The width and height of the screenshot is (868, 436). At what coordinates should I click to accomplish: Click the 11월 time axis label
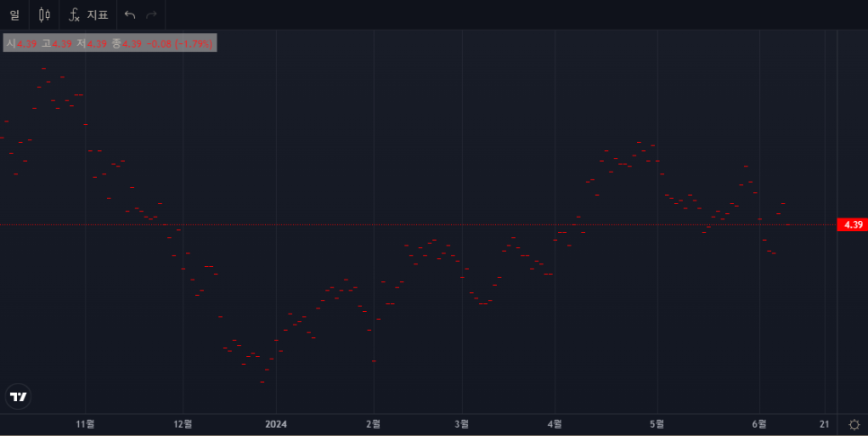tap(85, 424)
